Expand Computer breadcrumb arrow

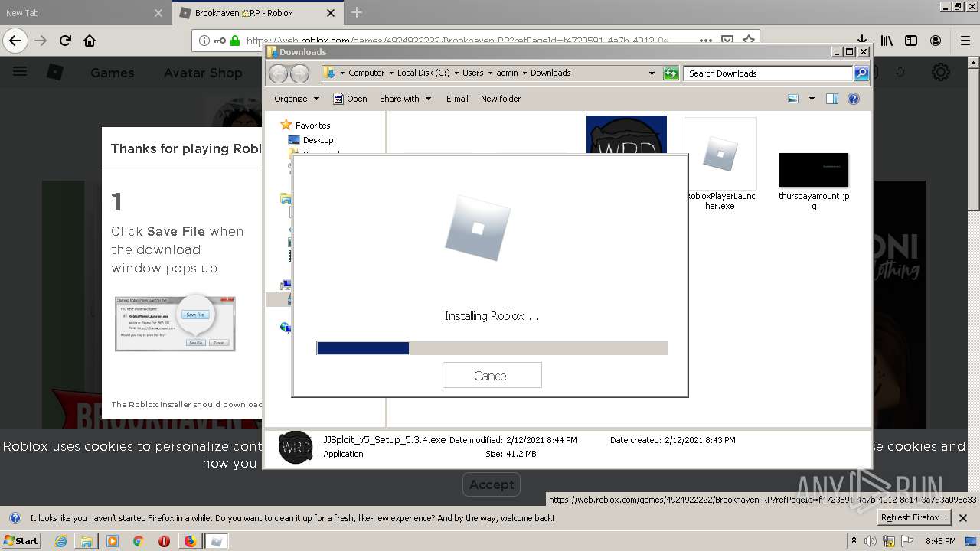pos(391,73)
